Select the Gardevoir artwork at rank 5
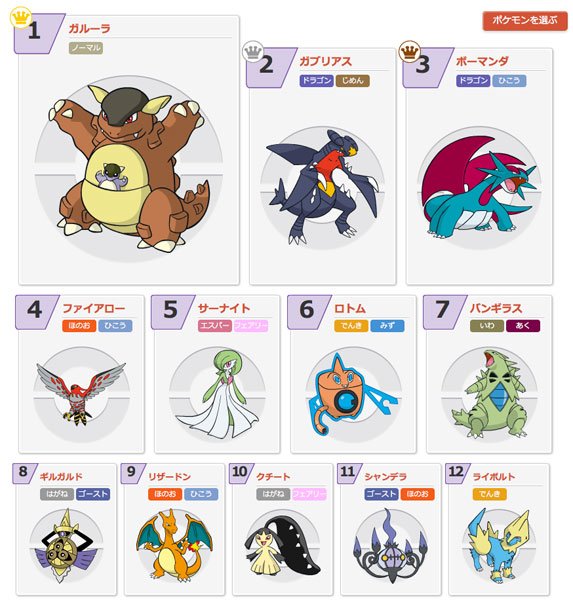573x606 pixels. click(217, 394)
